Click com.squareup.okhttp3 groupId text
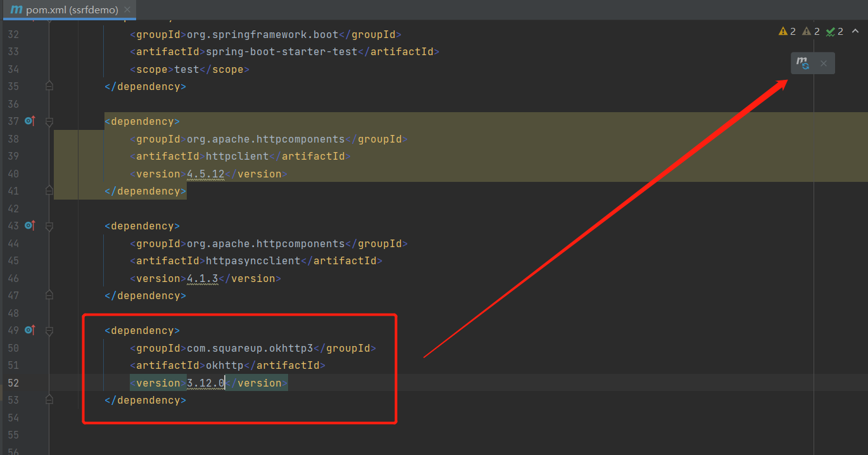The height and width of the screenshot is (455, 868). 250,348
